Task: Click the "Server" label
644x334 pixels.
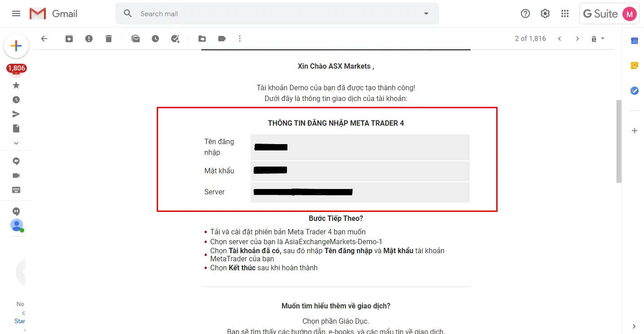Action: pos(215,192)
